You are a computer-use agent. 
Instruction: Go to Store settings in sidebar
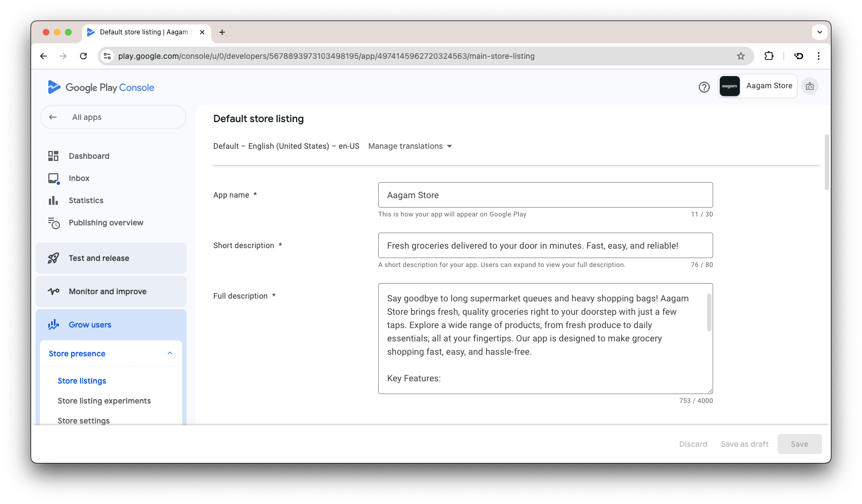83,420
